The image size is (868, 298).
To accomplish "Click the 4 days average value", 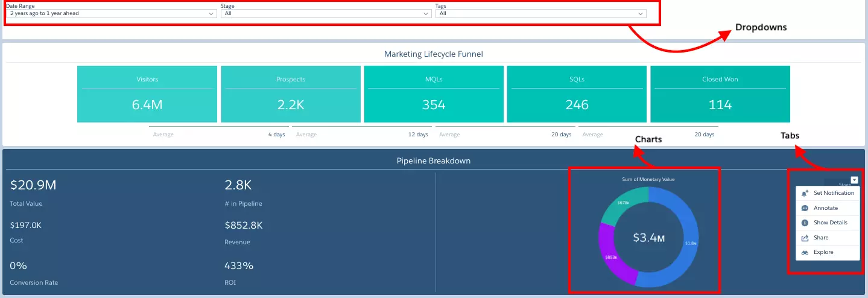I will (276, 135).
